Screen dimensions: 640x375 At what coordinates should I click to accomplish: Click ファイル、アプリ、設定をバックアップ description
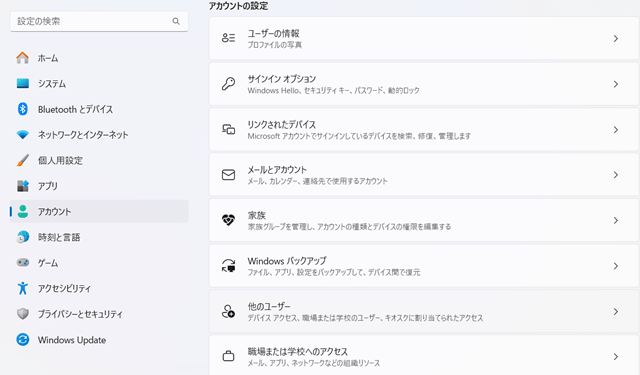334,272
